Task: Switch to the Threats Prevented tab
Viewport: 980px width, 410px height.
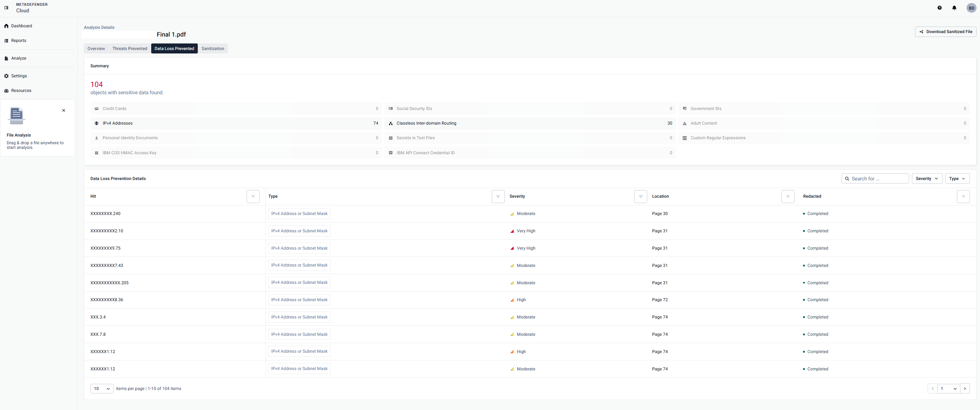Action: 130,48
